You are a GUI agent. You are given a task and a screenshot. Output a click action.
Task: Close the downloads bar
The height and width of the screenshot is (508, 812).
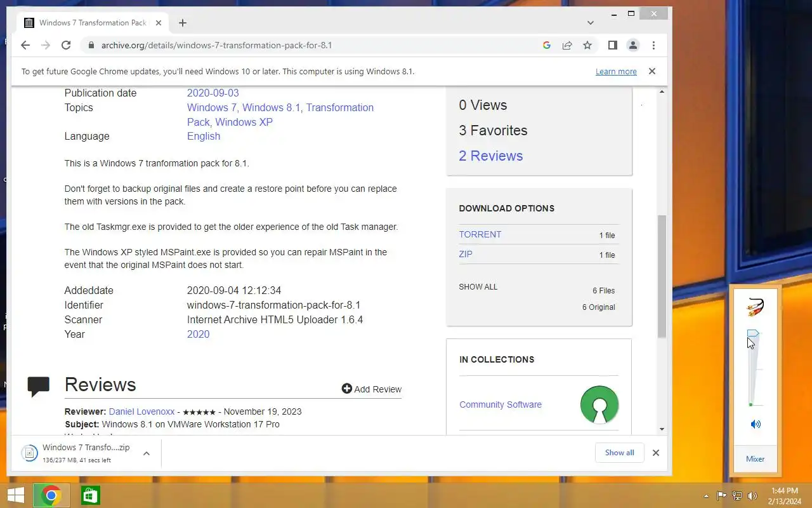pos(656,453)
